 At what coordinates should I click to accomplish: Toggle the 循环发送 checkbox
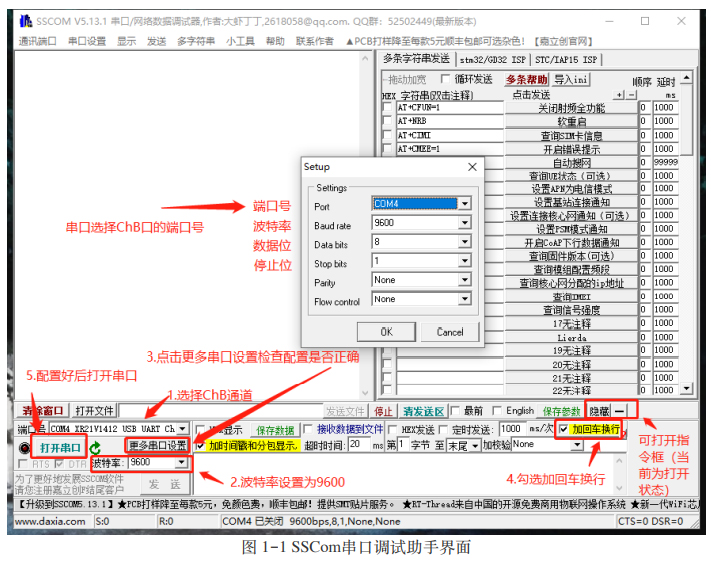445,79
